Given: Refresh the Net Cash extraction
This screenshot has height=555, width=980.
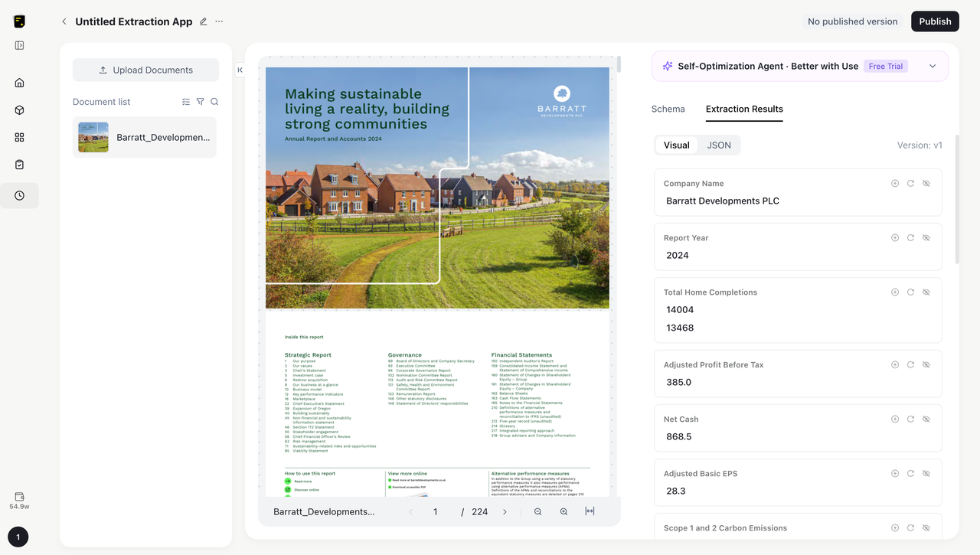Looking at the screenshot, I should [910, 420].
